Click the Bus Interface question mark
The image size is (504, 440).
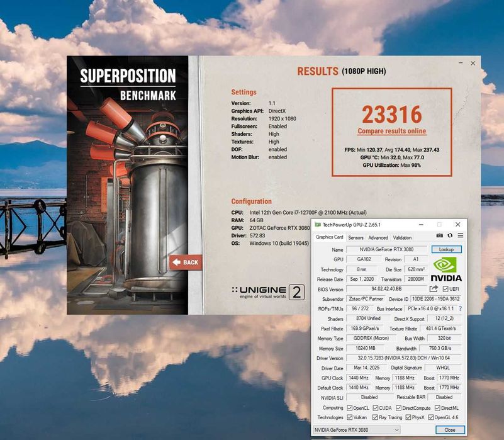461,308
